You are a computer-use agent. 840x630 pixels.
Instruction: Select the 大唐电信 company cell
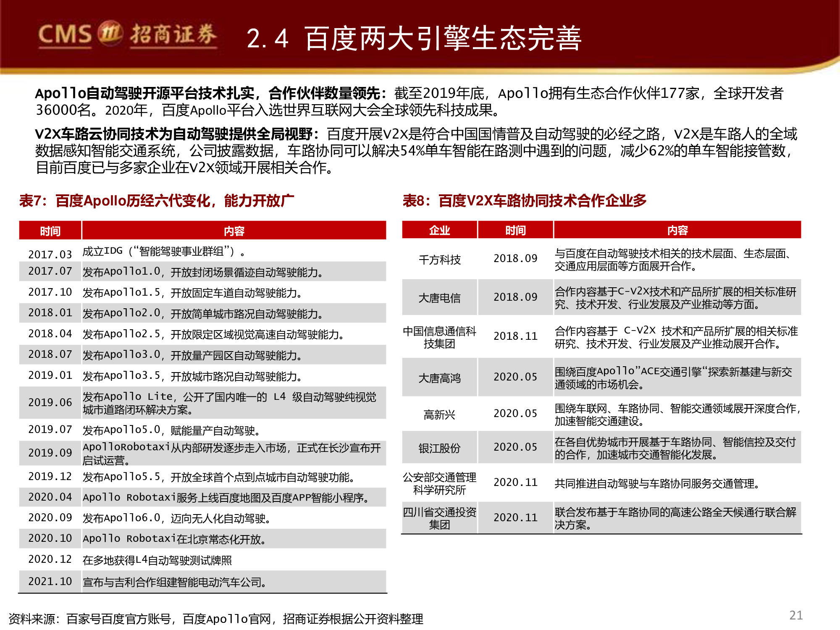coord(439,298)
